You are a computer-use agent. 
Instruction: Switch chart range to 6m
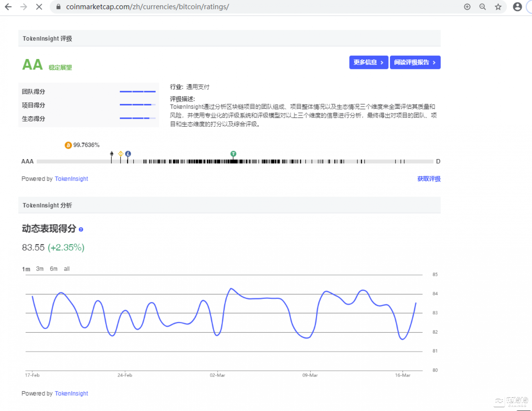(54, 269)
